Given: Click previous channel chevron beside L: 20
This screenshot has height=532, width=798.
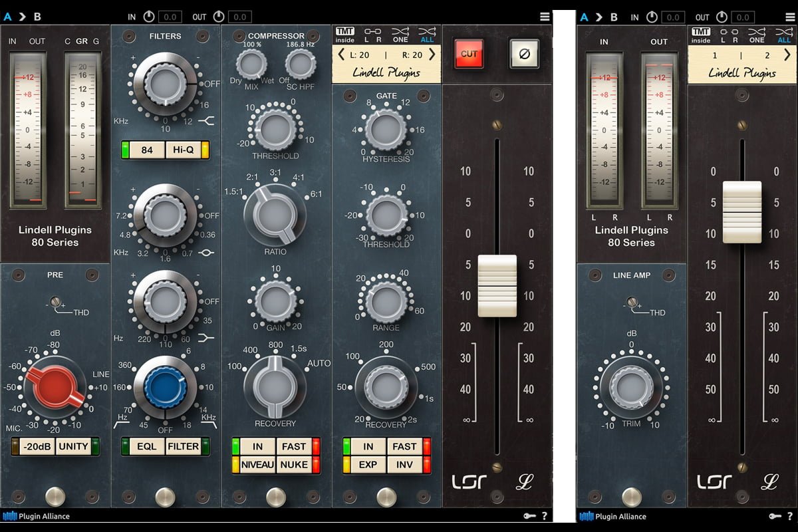Looking at the screenshot, I should pos(341,55).
